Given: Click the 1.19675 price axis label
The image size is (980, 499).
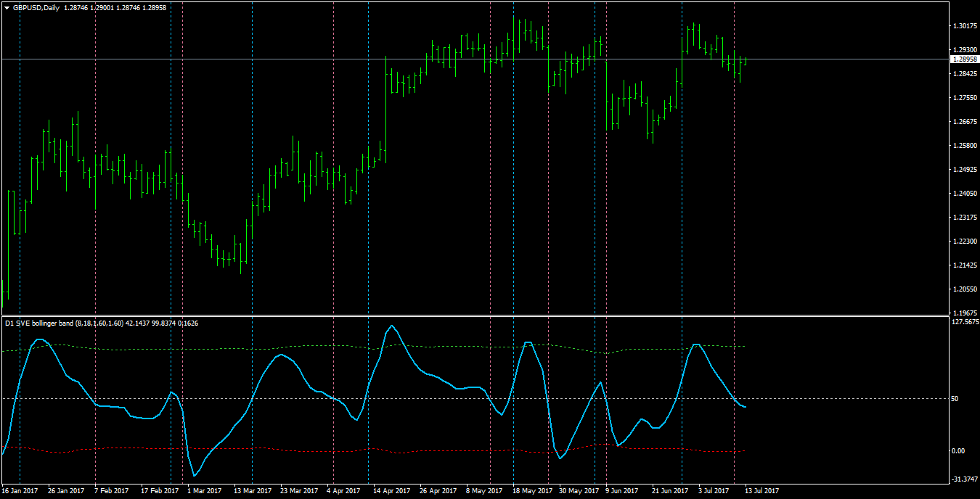Looking at the screenshot, I should pyautogui.click(x=967, y=313).
